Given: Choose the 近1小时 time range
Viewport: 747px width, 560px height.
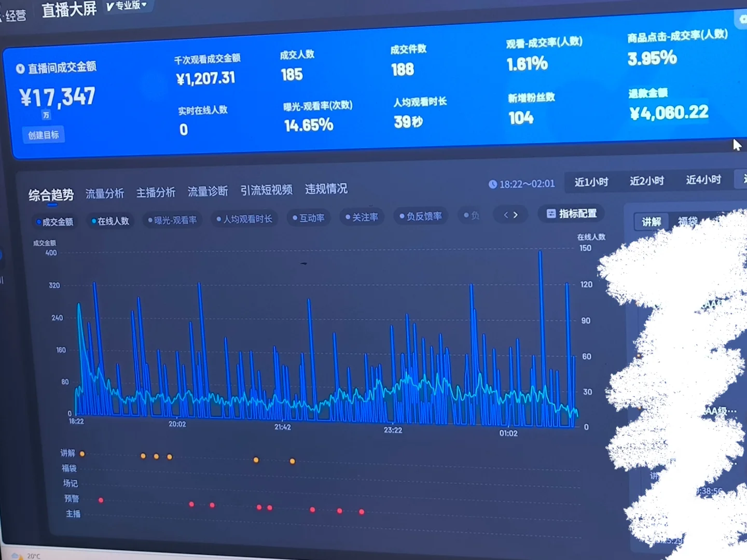Looking at the screenshot, I should click(591, 182).
